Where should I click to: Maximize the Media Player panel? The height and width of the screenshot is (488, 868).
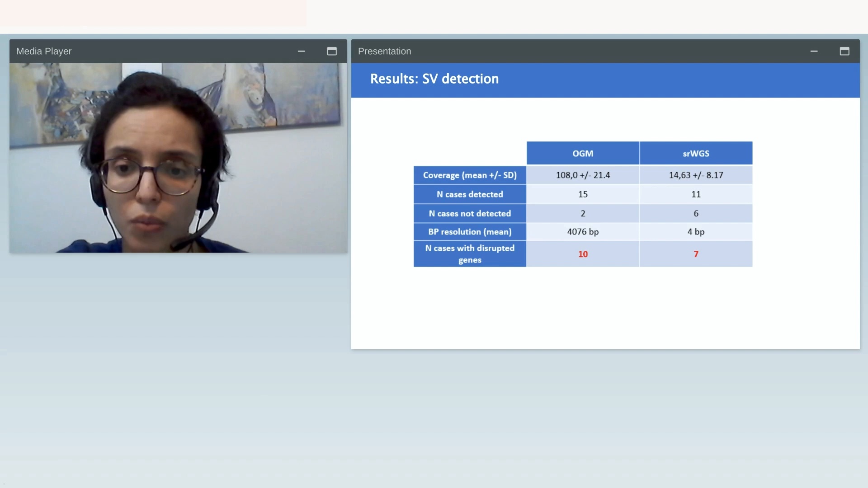332,52
